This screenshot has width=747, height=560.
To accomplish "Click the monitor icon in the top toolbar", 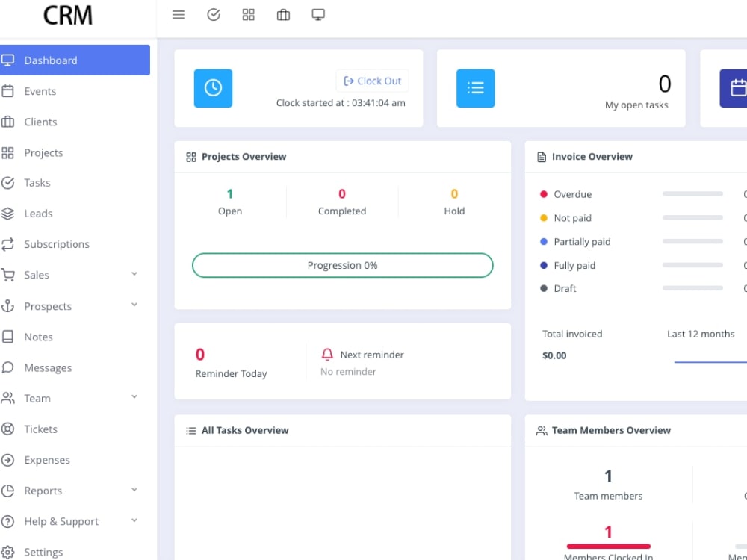I will 318,14.
